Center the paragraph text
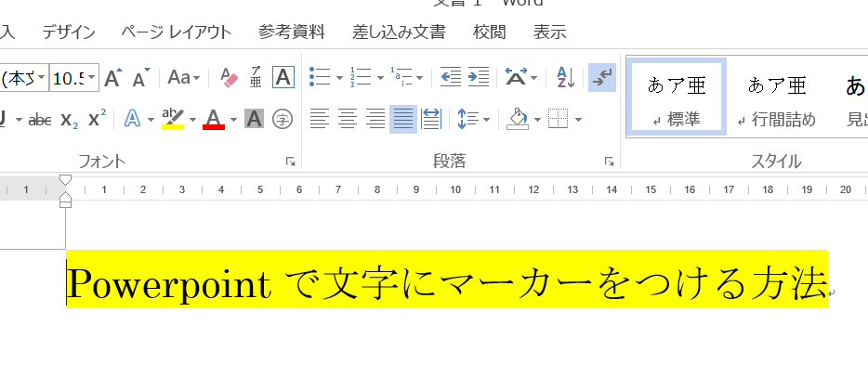Screen dimensions: 868x390 [347, 119]
